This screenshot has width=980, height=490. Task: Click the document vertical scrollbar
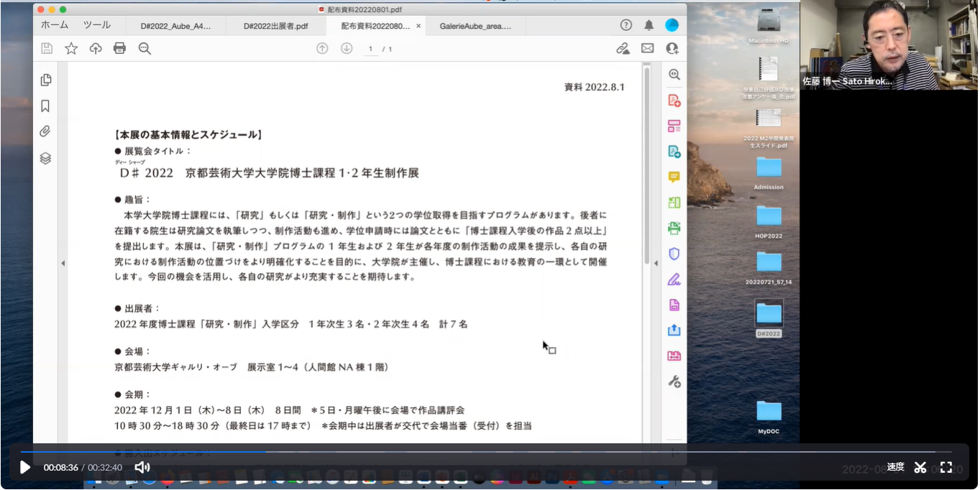point(647,165)
